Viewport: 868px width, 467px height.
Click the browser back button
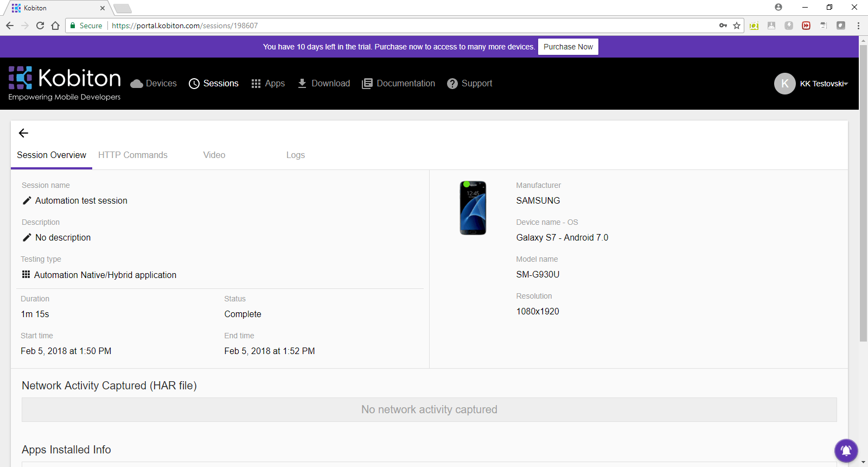coord(10,26)
